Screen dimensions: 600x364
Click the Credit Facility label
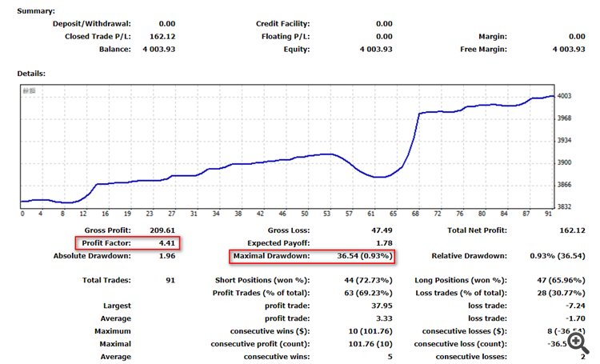[282, 24]
